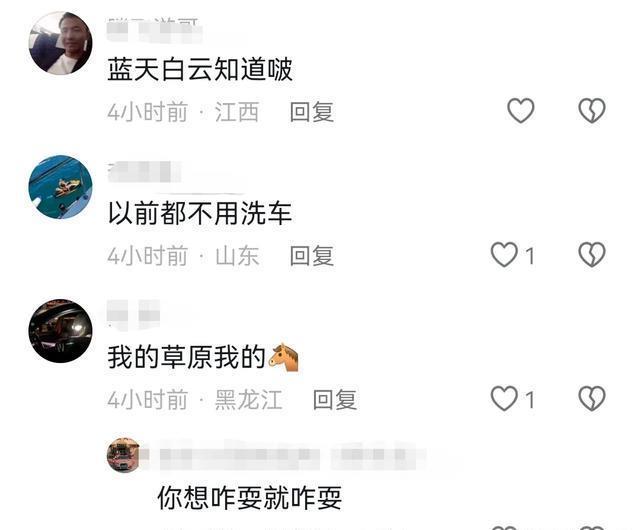Tap blurred username above 蓝天白云知道啵
This screenshot has height=530, width=640.
[x=154, y=30]
